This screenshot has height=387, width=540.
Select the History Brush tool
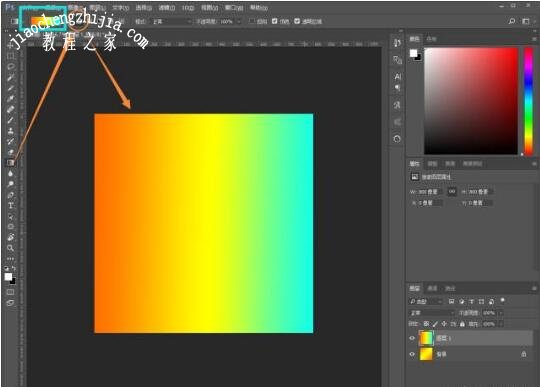[11, 142]
